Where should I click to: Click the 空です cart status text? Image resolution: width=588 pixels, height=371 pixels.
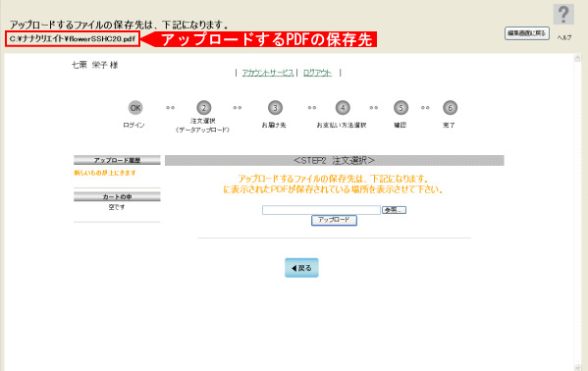pos(117,207)
